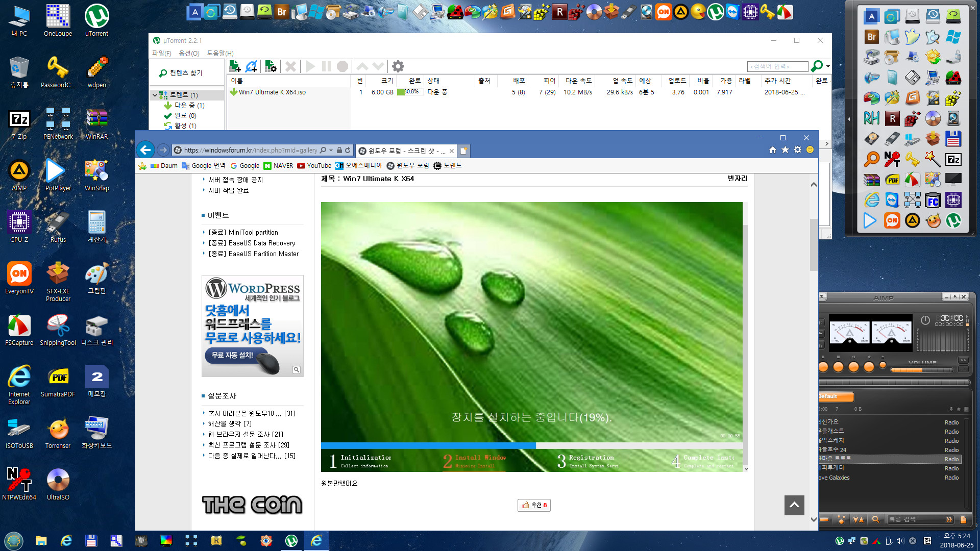Select 다운 중 (1) in uTorrent sidebar
980x551 pixels.
pos(184,105)
